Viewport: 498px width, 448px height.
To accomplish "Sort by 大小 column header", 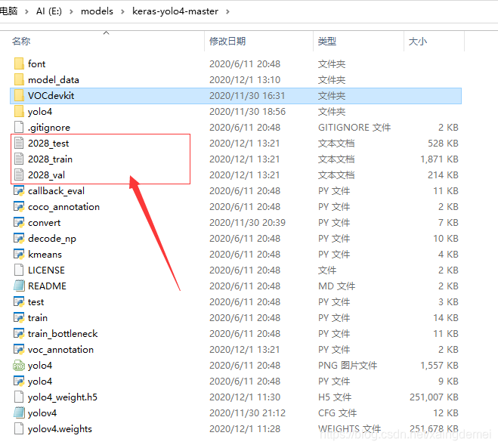I will [x=418, y=41].
